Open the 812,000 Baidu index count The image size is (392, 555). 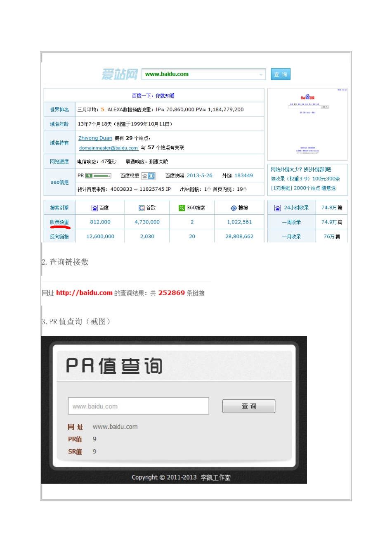tap(100, 222)
